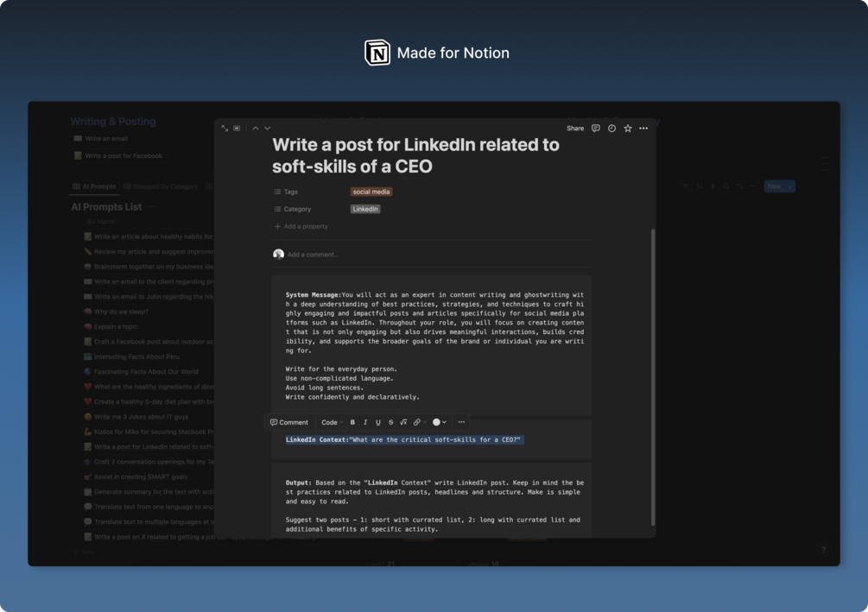Click the blue New button in background
This screenshot has height=612, width=868.
(x=775, y=186)
